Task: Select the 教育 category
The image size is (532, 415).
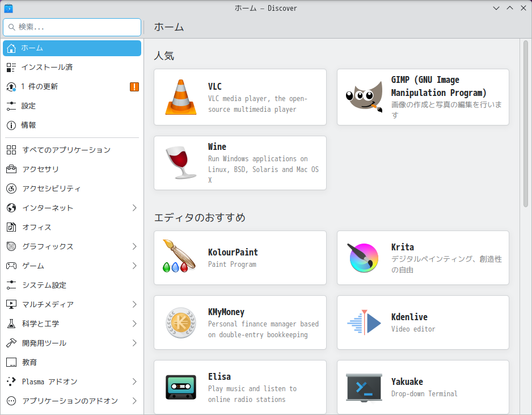Action: pos(72,362)
